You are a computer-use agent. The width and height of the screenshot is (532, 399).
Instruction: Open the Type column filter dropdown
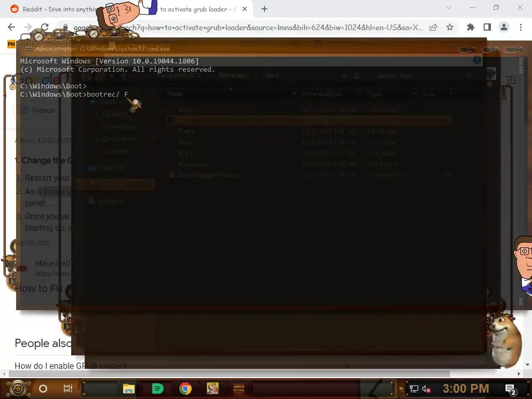coord(415,94)
